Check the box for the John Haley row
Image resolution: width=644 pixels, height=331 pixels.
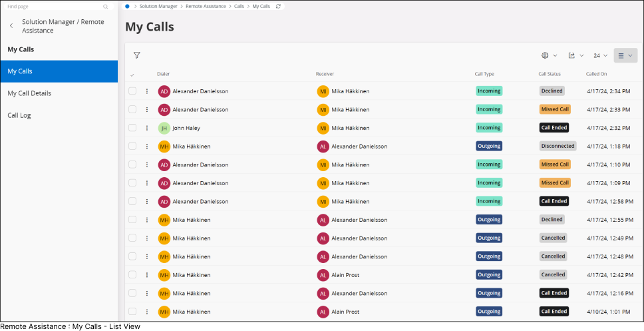point(132,128)
